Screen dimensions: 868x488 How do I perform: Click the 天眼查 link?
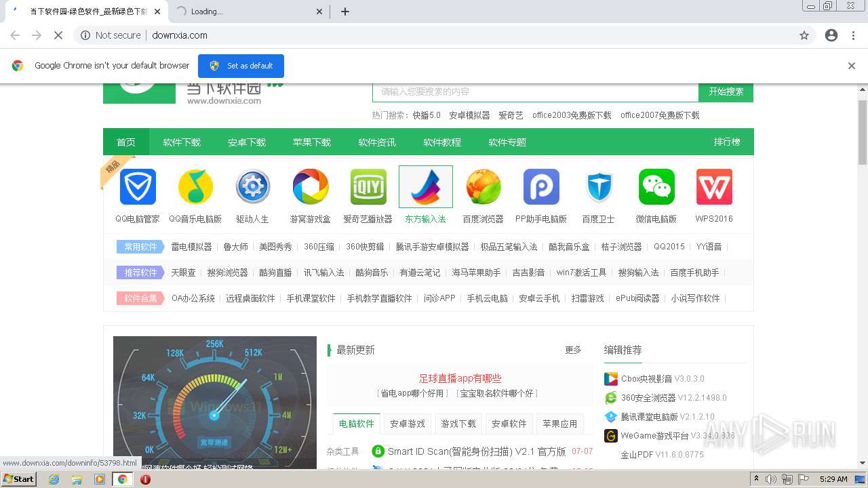(x=183, y=272)
